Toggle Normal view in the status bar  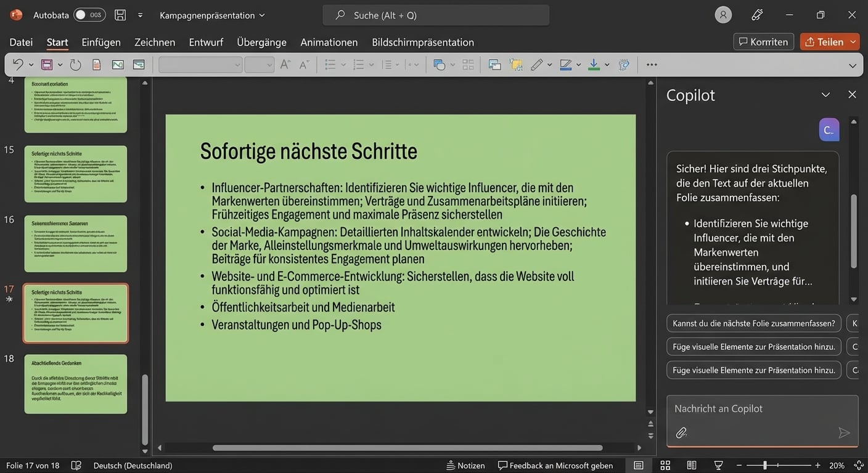(638, 465)
